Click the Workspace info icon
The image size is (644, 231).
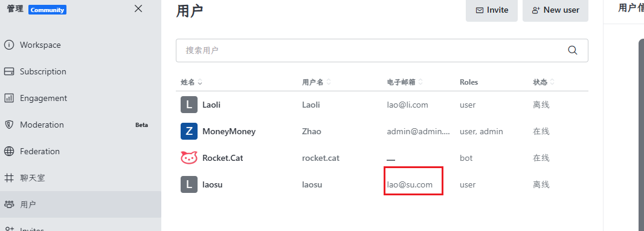point(9,45)
